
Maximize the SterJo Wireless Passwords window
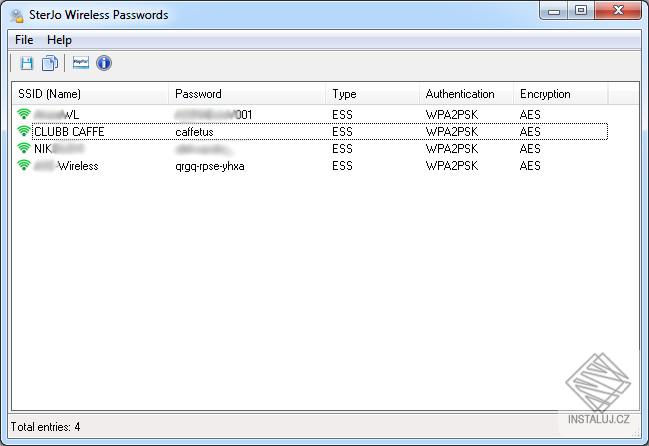coord(581,10)
